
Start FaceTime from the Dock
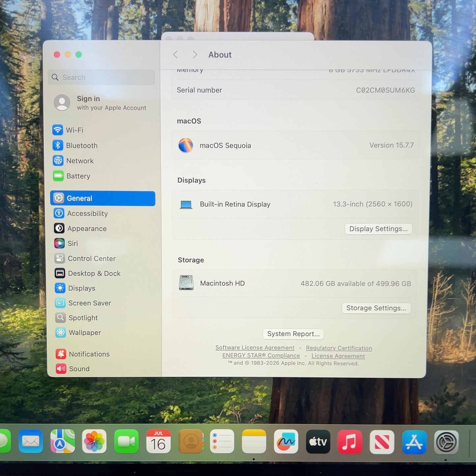coord(126,441)
